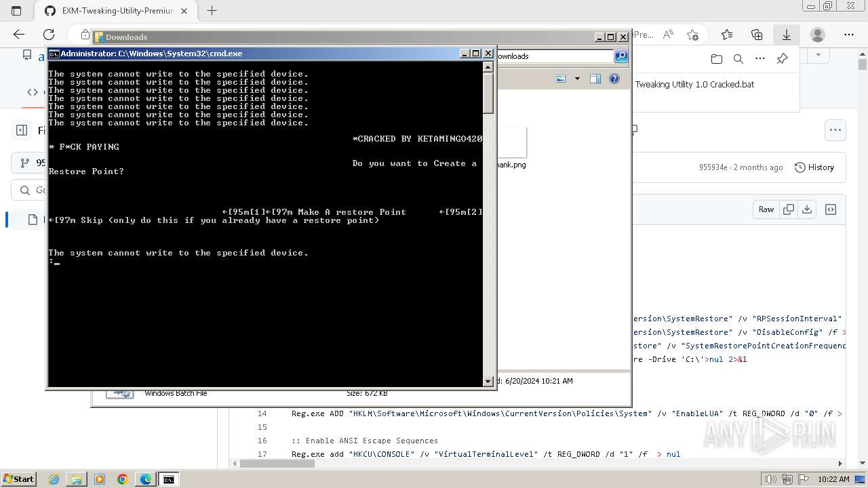
Task: Open dropdown arrow below profile avatar
Action: (x=818, y=54)
